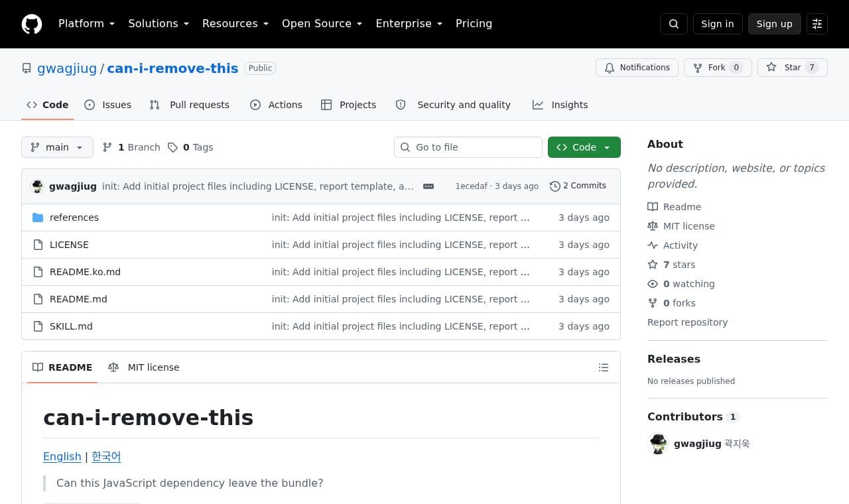Expand the Open Source menu
Screen dimensions: 849x504
[322, 24]
